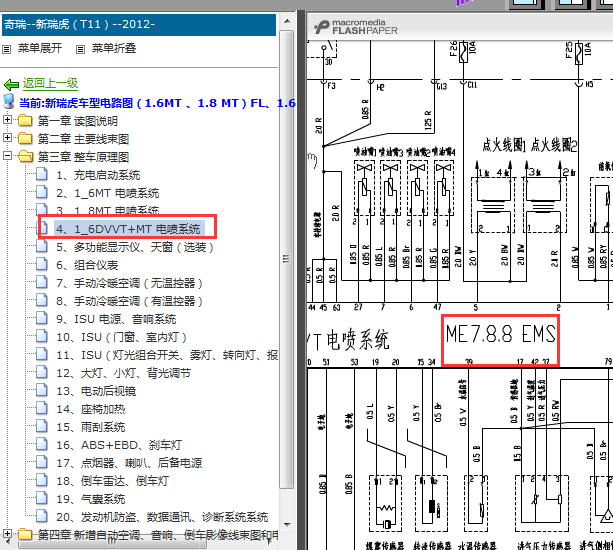Viewport: 613px width, 550px height.
Task: Expand the 第二章 主要线束图 node
Action: point(7,137)
